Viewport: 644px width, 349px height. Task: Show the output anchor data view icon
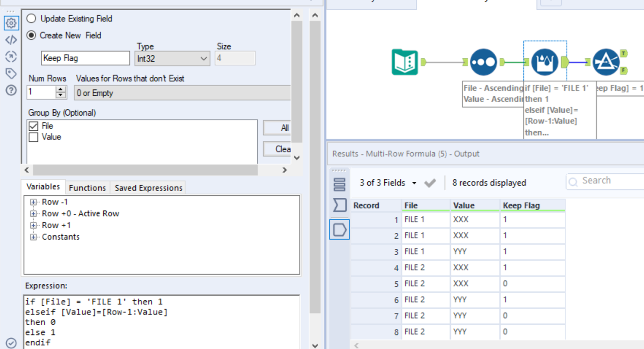point(340,230)
